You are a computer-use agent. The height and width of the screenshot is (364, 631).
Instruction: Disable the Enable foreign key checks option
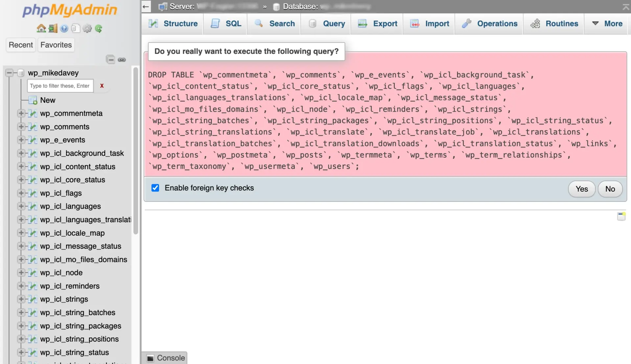tap(155, 188)
